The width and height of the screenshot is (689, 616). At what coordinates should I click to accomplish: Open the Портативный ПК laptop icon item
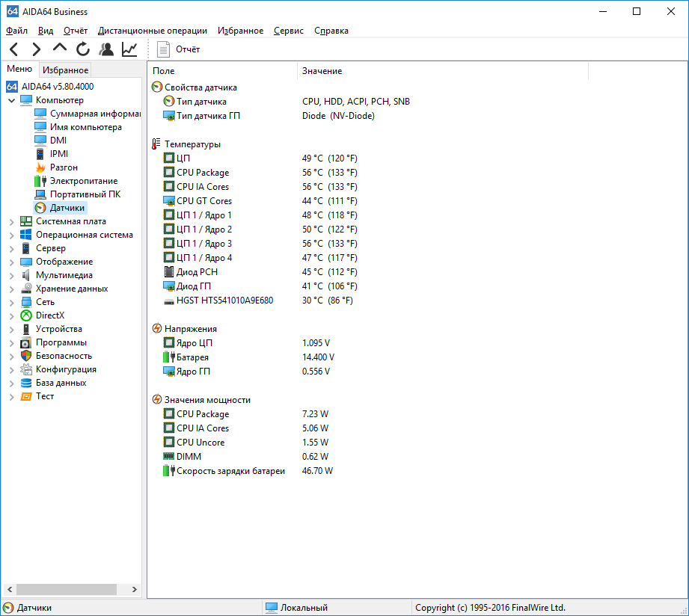point(40,194)
